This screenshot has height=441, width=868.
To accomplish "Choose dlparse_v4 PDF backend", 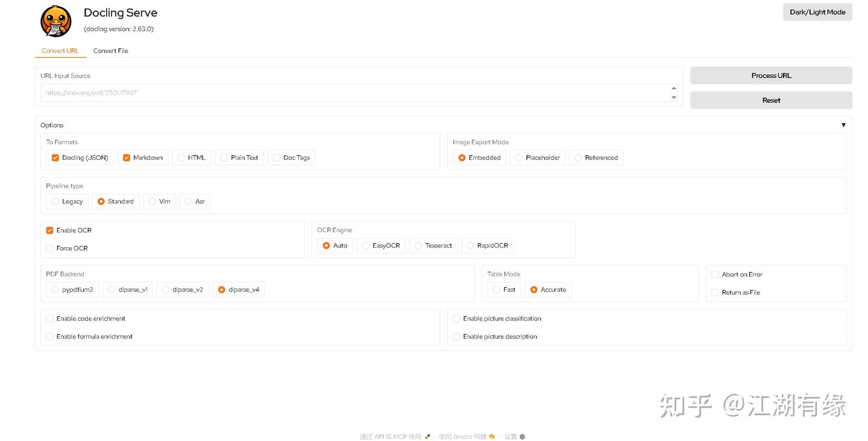I will (x=222, y=290).
